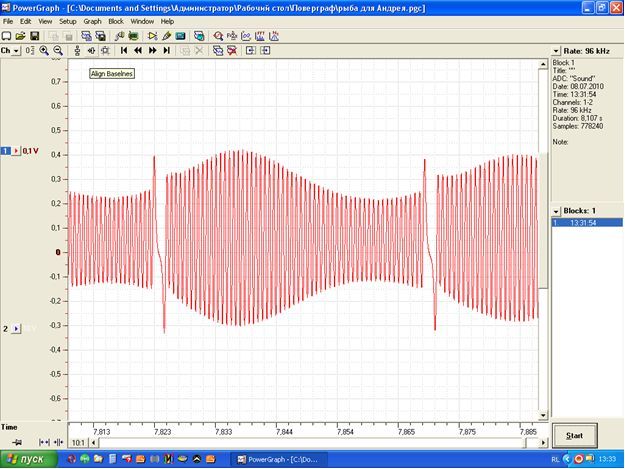Jump to the beginning of the record
Image resolution: width=625 pixels, height=469 pixels.
pyautogui.click(x=124, y=51)
